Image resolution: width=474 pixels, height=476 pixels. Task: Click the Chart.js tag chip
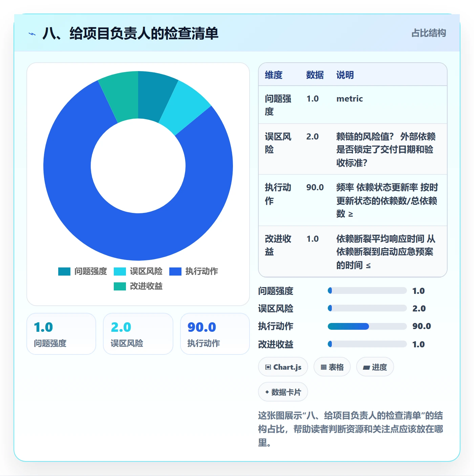[283, 367]
